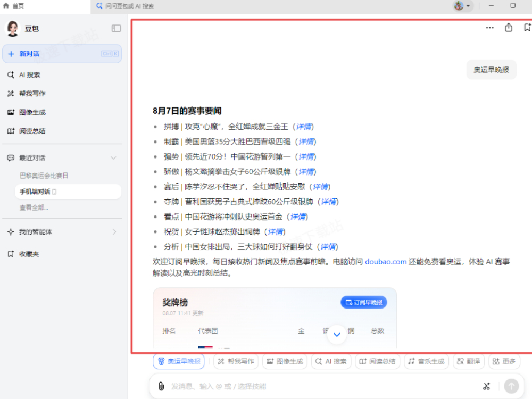Viewport: 532px width, 399px height.
Task: Start a new chat with 新对话
Action: coord(62,54)
